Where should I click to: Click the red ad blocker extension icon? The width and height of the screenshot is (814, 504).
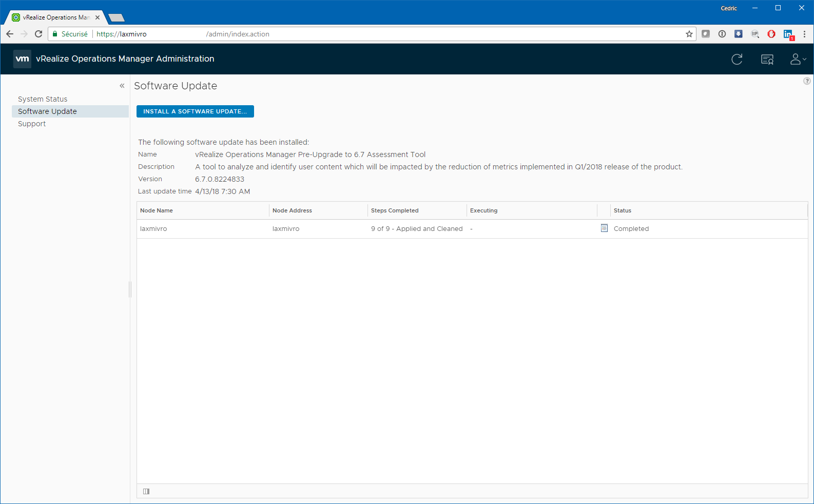pyautogui.click(x=771, y=34)
